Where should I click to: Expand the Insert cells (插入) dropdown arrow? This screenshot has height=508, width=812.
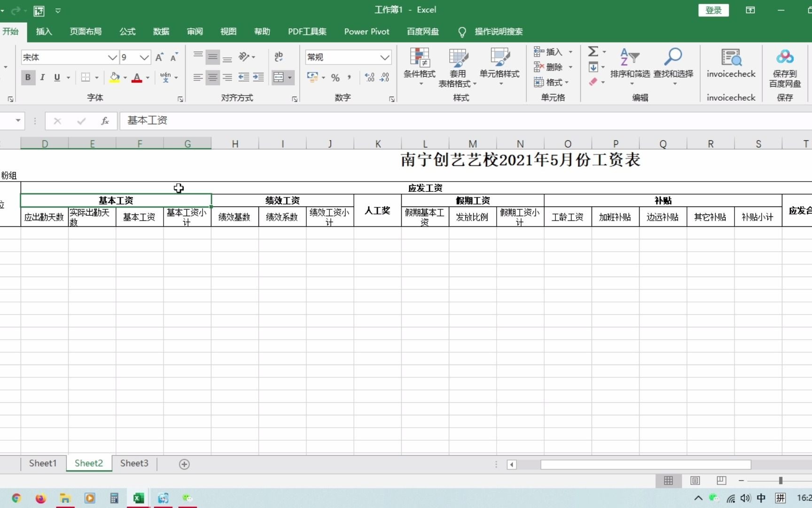tap(570, 52)
